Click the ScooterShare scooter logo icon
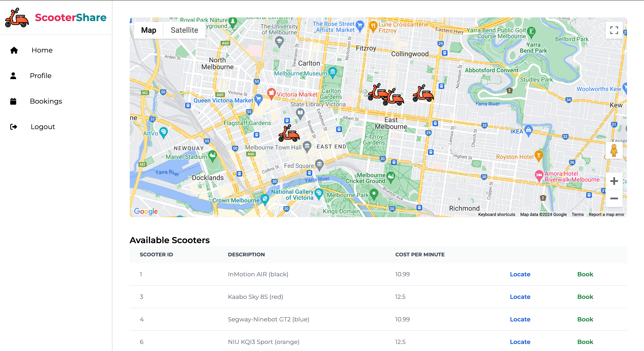 pos(17,17)
